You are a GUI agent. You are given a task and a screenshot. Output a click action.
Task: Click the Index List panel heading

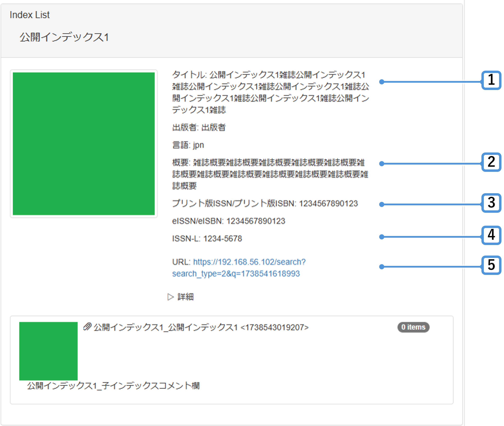coord(30,15)
